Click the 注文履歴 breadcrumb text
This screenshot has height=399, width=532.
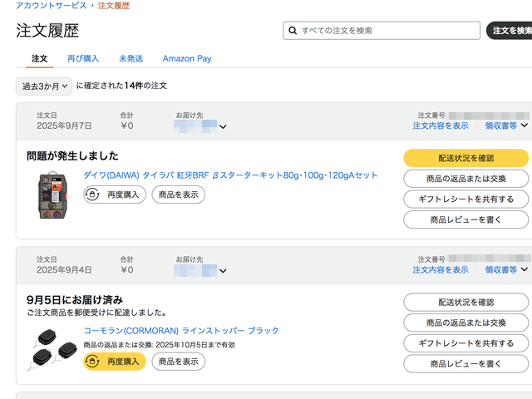click(114, 6)
